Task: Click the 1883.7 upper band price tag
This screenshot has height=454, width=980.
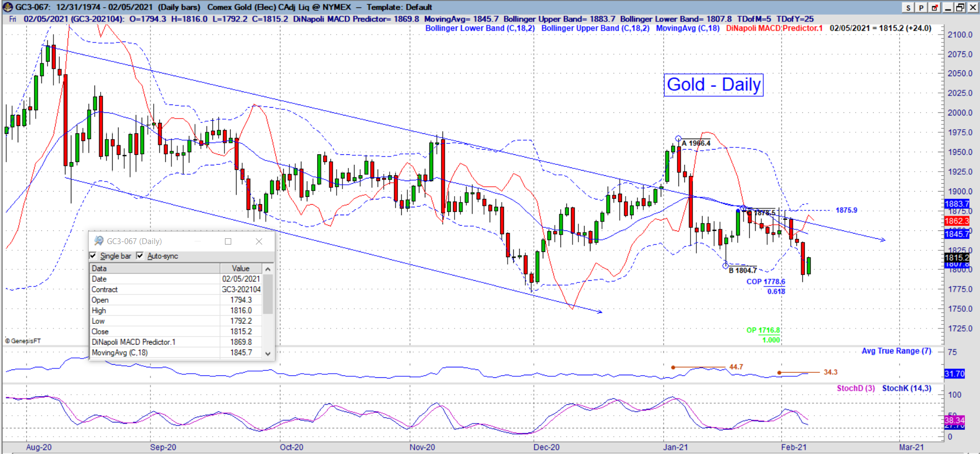Action: point(957,204)
